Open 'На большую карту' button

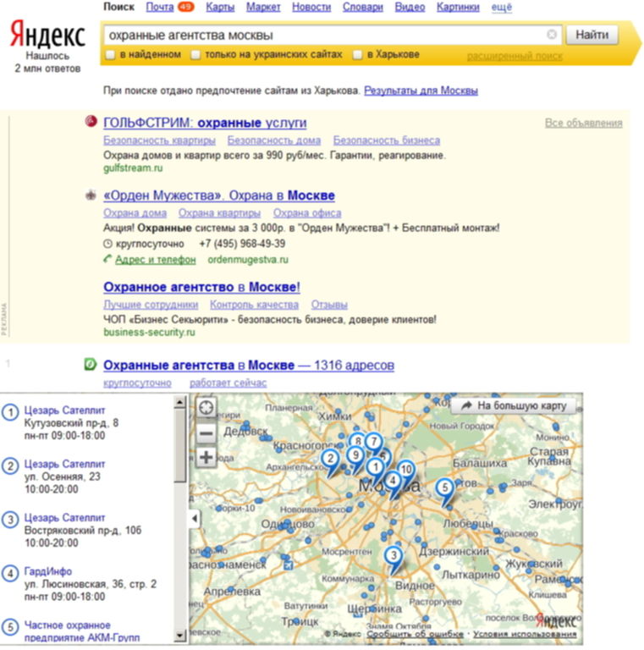click(514, 405)
